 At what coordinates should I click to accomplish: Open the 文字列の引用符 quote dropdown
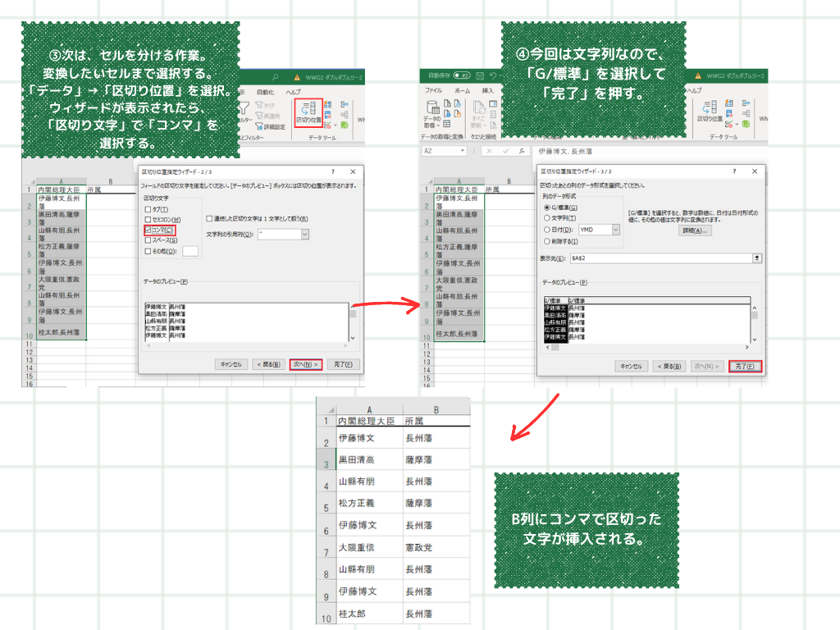tap(305, 234)
